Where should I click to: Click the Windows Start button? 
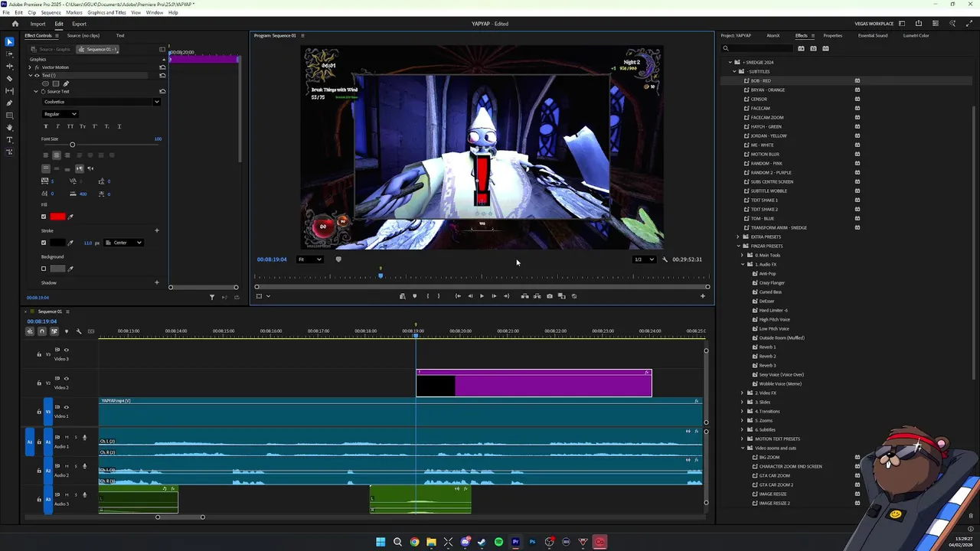(x=381, y=542)
